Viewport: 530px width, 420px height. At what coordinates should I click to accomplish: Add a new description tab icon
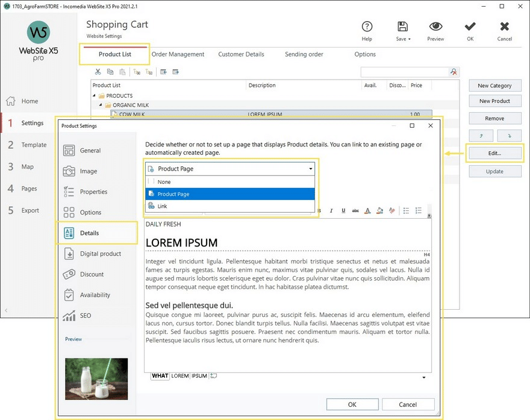pos(214,376)
